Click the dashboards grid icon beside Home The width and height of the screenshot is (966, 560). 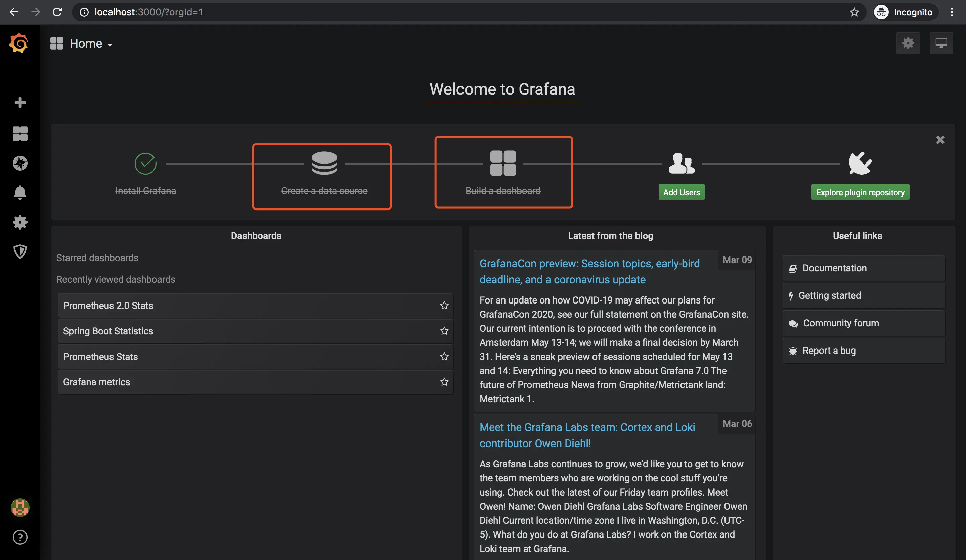click(x=57, y=43)
